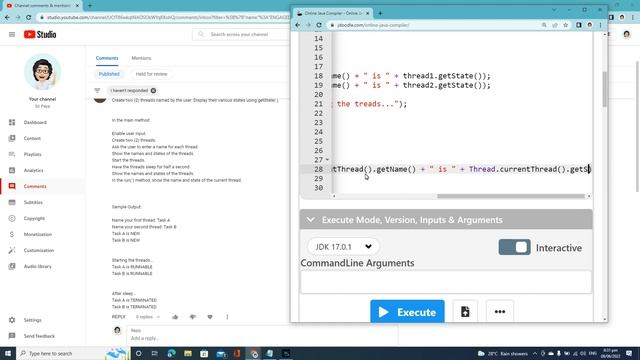Click the Execute button in the Java compiler
The height and width of the screenshot is (360, 640).
(407, 312)
